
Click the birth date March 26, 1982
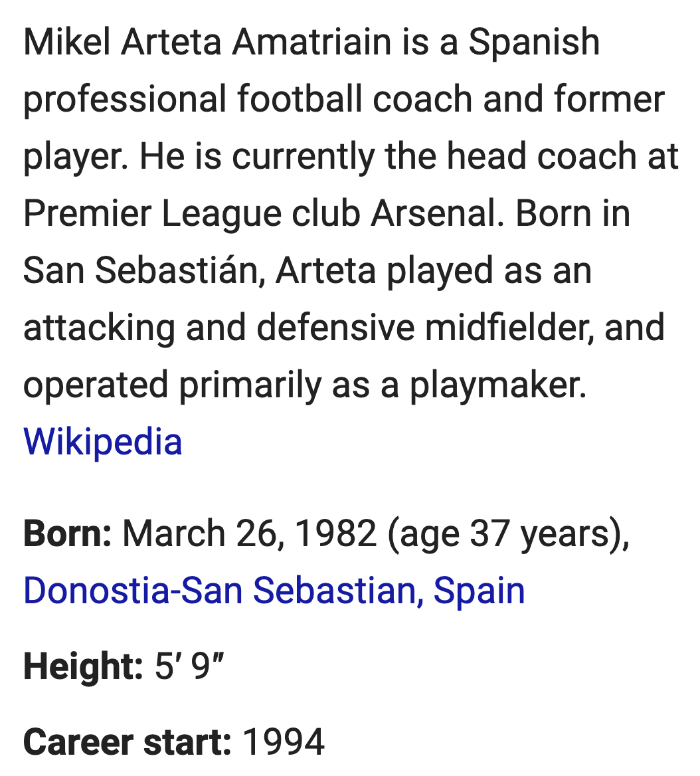pos(249,533)
